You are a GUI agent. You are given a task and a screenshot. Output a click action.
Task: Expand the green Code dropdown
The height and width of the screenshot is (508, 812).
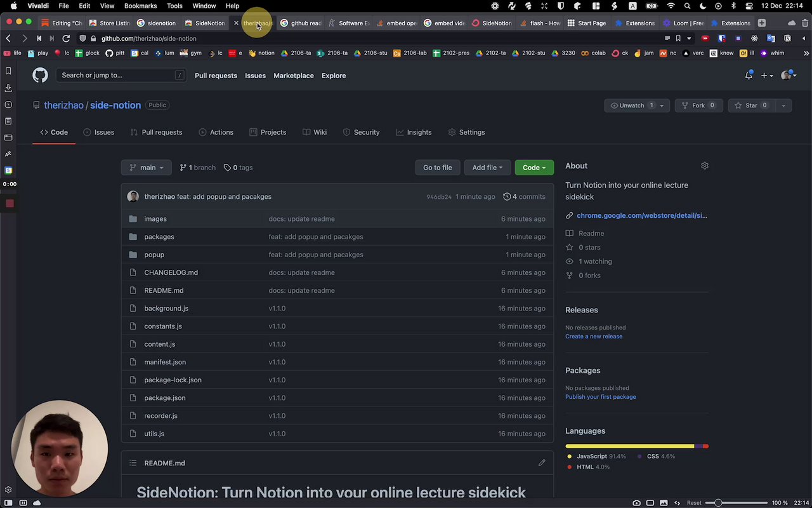[x=534, y=168]
